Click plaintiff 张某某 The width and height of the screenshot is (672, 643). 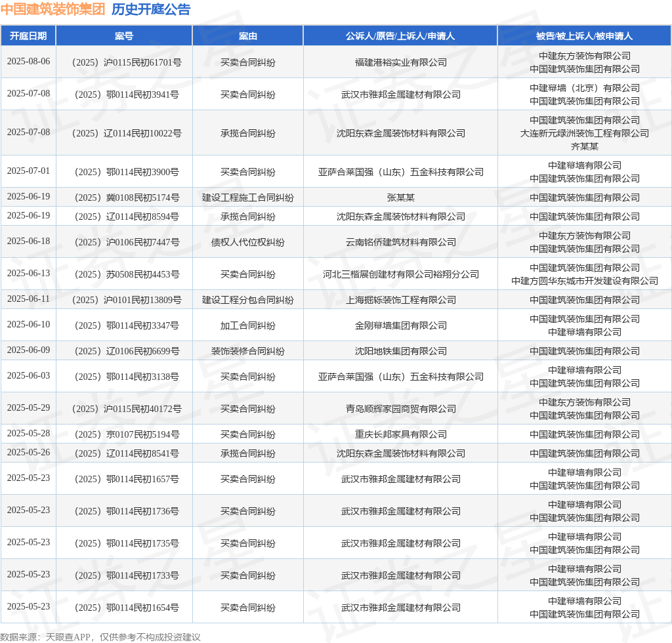400,197
